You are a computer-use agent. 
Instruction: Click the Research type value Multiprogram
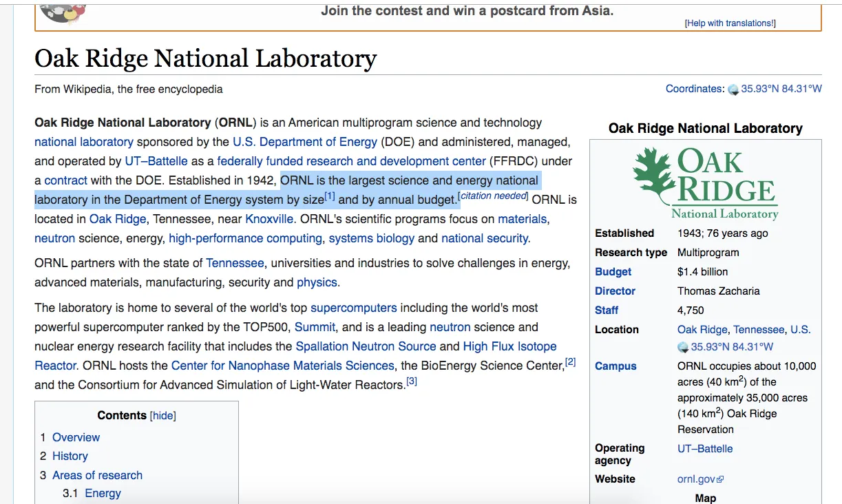[x=708, y=253]
